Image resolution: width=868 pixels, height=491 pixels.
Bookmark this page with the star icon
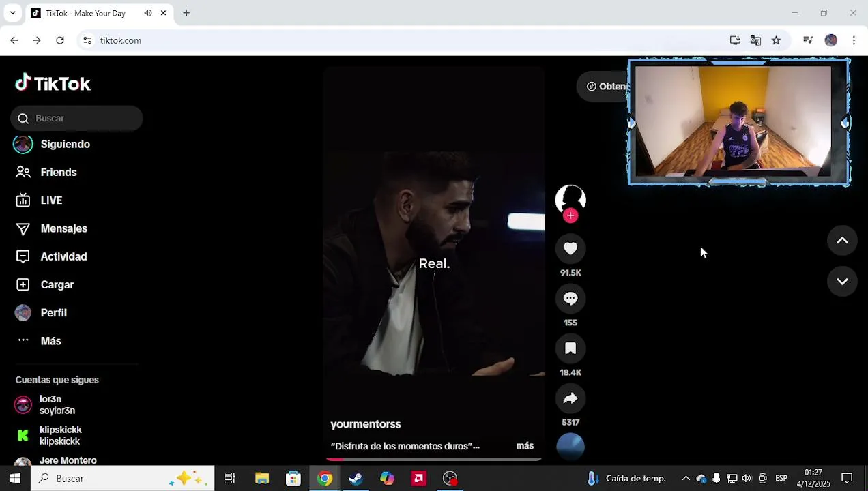point(776,40)
